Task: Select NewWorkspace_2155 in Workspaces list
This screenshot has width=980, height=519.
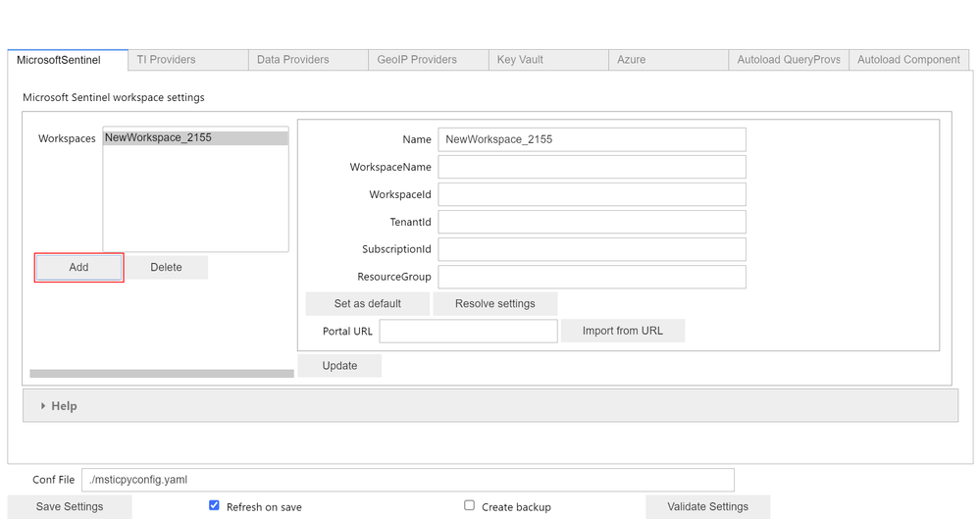Action: [195, 137]
